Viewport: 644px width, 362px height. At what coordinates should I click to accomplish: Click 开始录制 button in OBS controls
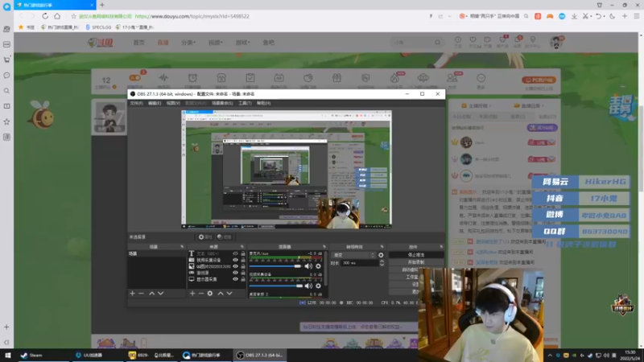[x=415, y=262]
